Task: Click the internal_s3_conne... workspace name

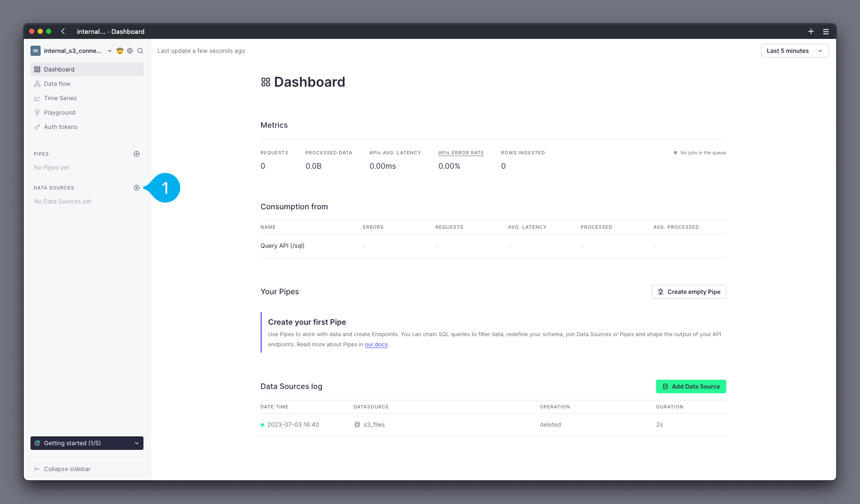Action: pyautogui.click(x=72, y=51)
